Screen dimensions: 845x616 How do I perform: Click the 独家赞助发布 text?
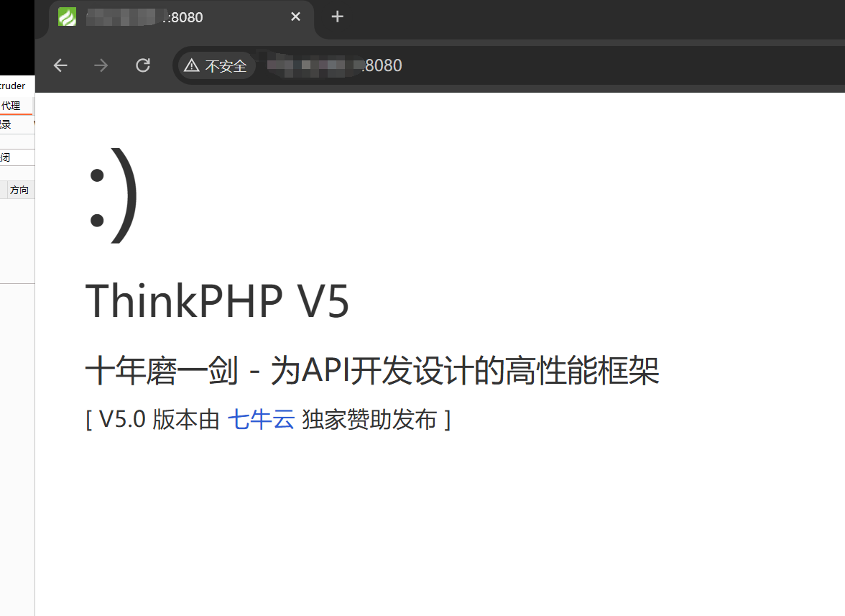(369, 419)
